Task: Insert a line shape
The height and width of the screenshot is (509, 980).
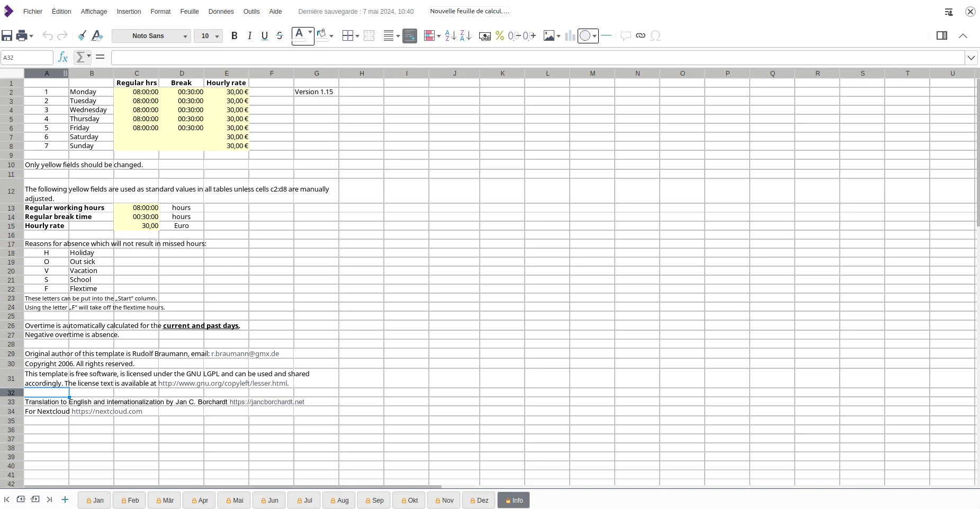Action: [607, 35]
